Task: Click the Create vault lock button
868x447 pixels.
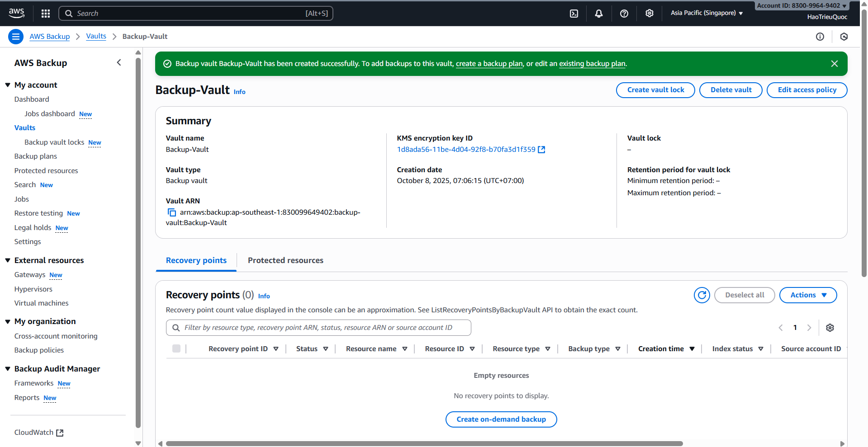Action: pos(655,89)
